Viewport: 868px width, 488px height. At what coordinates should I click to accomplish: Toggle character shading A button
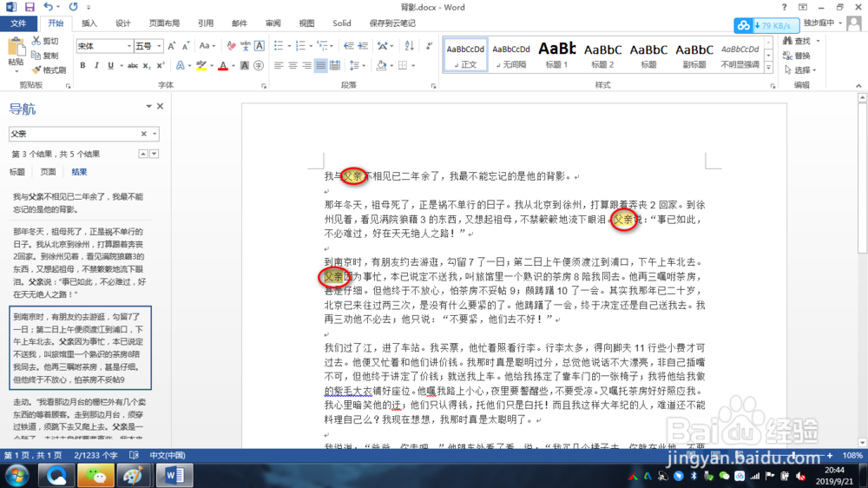point(244,65)
